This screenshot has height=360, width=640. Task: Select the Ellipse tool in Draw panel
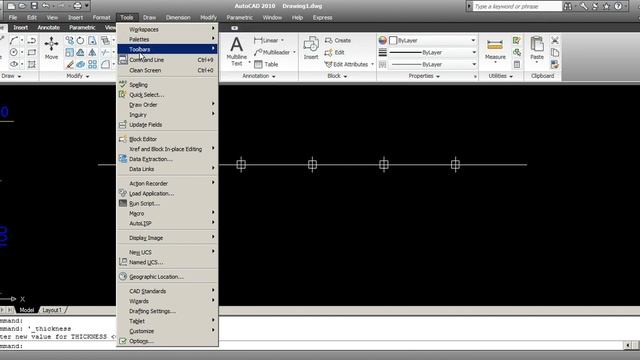(13, 64)
